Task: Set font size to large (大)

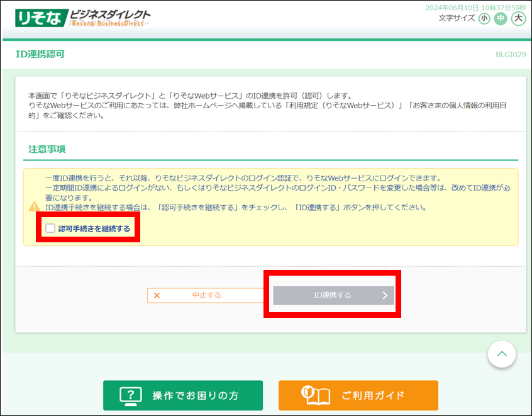Action: click(x=518, y=18)
